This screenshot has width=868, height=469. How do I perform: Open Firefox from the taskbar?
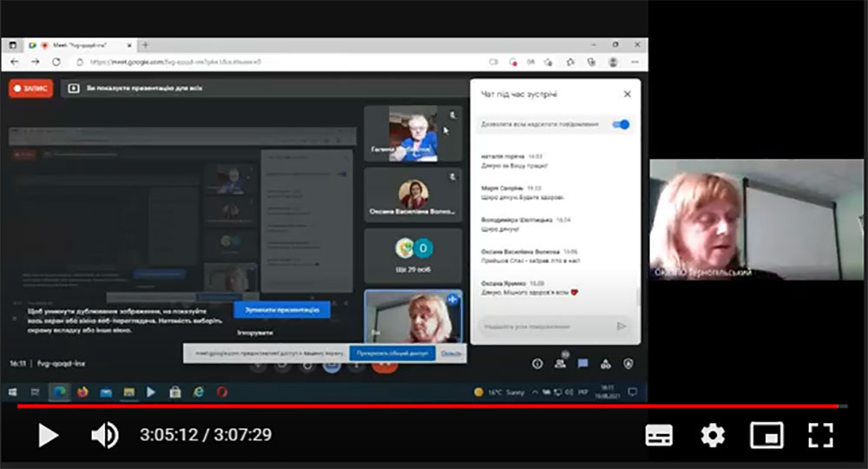(x=82, y=392)
